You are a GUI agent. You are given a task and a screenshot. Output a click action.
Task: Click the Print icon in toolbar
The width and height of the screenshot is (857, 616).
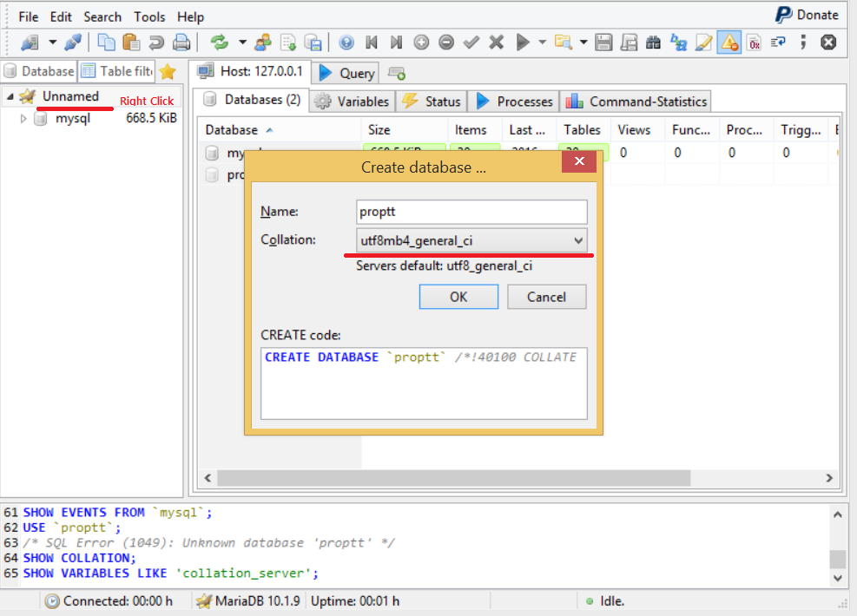click(181, 42)
